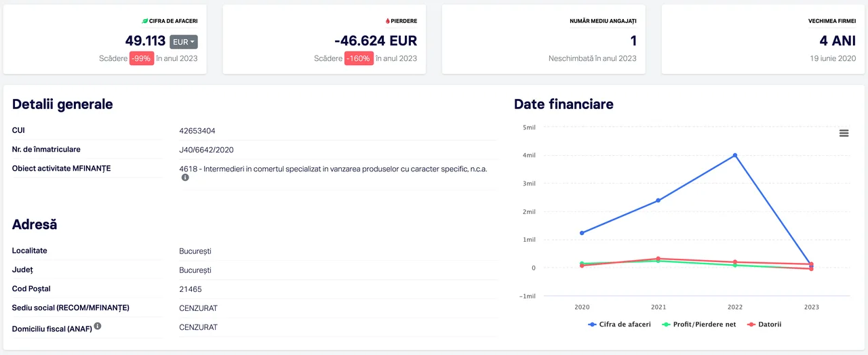Click the Vechimea firmei 4 ANI value
Screen dimensions: 868x355
point(837,41)
